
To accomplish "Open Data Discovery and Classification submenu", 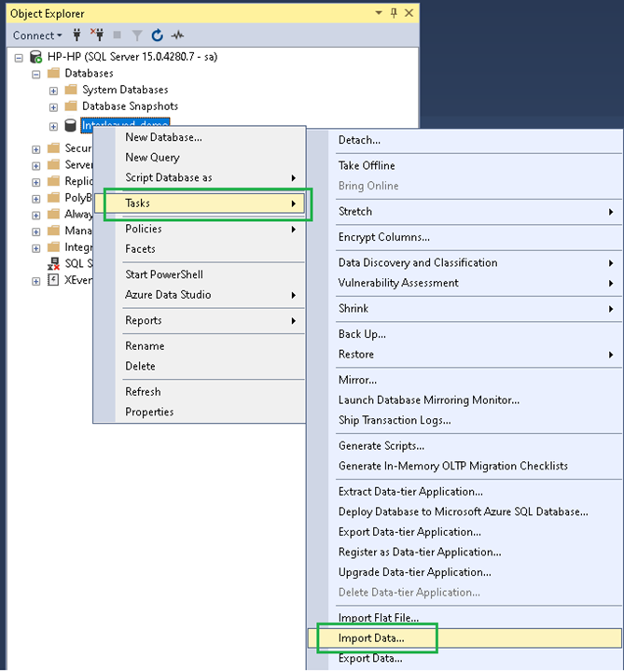I will pos(465,262).
